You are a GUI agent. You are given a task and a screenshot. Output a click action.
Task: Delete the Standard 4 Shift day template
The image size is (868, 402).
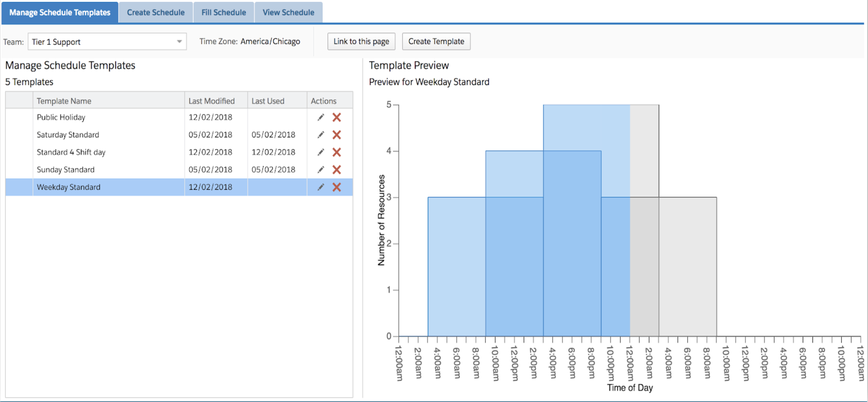(337, 152)
